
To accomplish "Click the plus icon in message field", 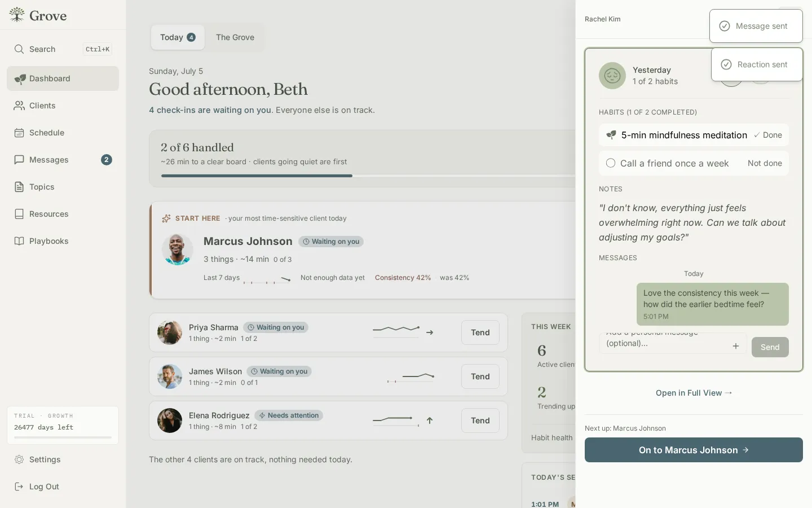I will pyautogui.click(x=736, y=346).
